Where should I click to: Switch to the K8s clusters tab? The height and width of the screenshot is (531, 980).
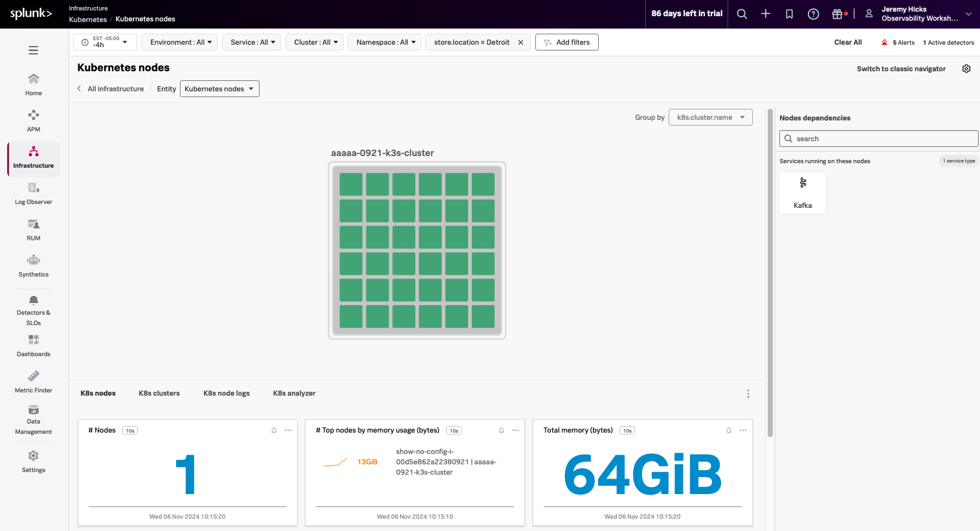click(x=159, y=393)
